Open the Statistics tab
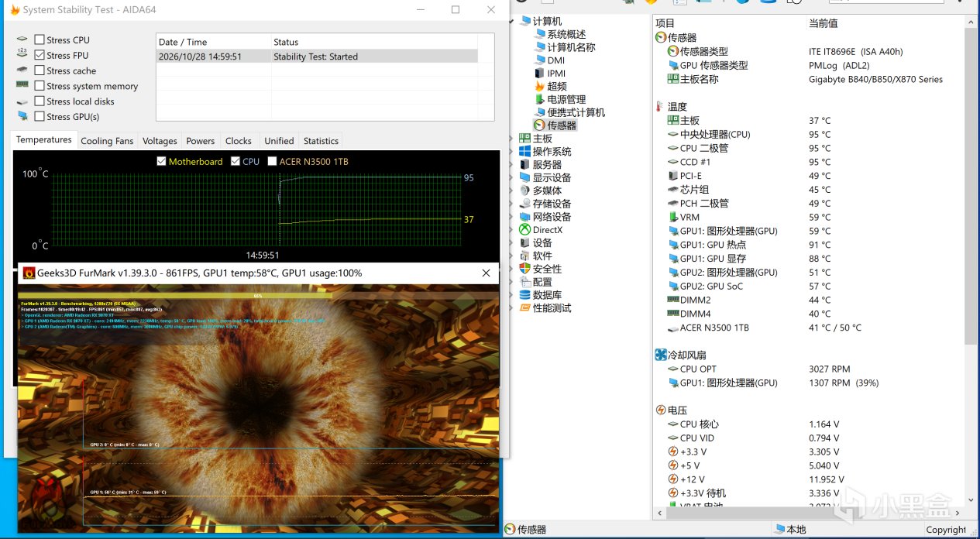The height and width of the screenshot is (539, 980). (321, 141)
